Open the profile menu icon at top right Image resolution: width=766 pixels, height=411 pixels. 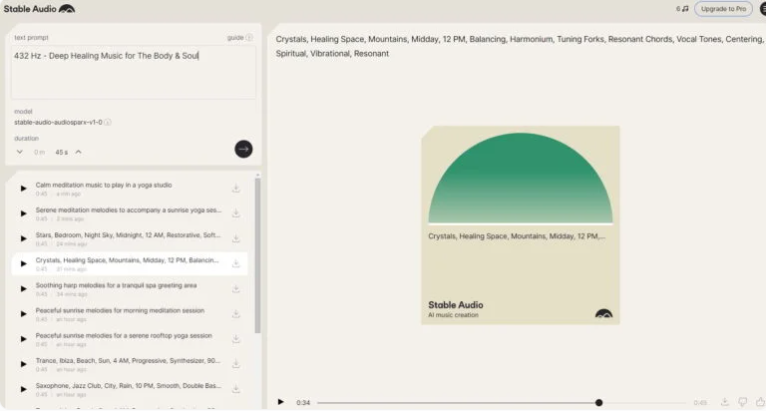click(762, 9)
